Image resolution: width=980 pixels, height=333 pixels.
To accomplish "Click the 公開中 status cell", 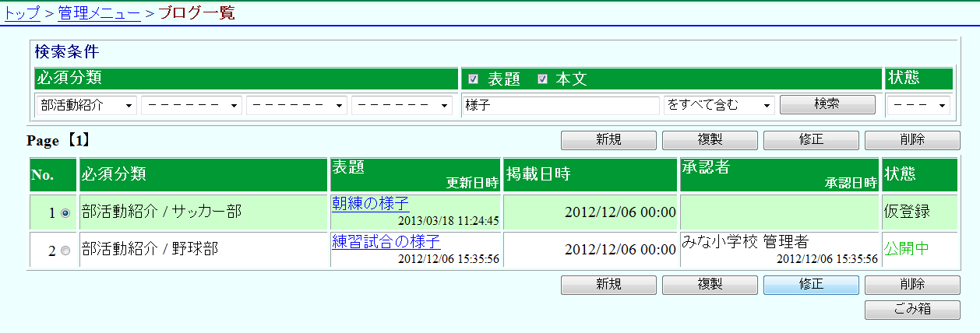I will (x=918, y=249).
